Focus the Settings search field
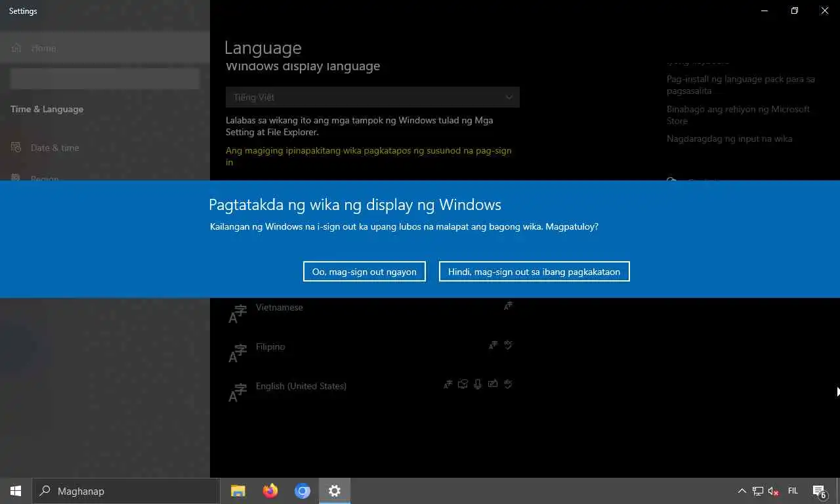Screen dimensions: 840x504 (105, 79)
